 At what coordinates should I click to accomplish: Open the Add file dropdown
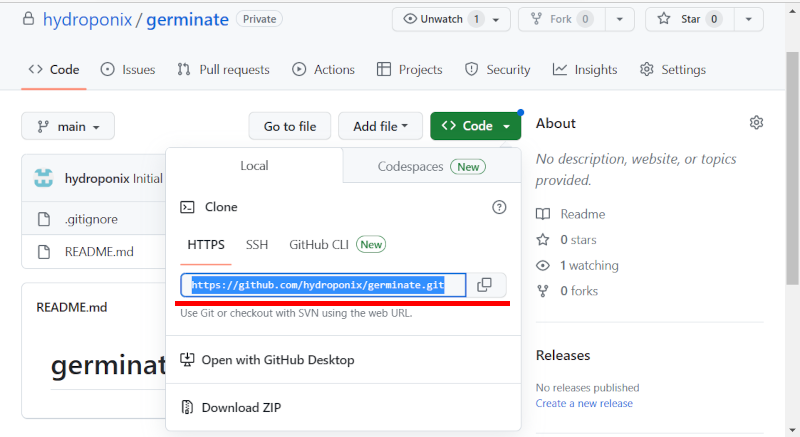tap(380, 126)
